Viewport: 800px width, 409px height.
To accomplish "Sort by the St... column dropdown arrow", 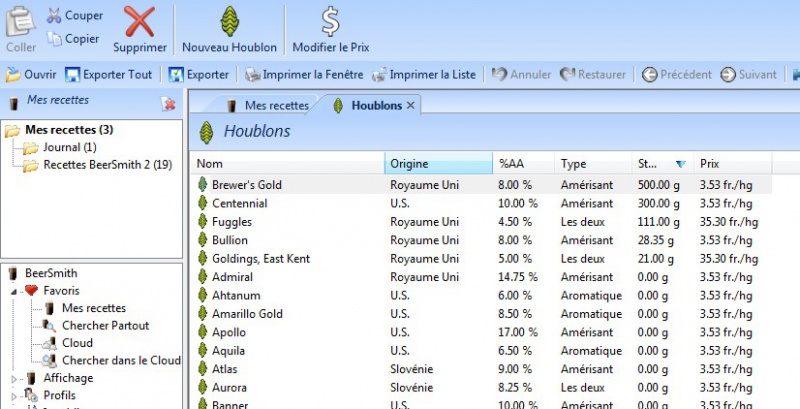I will click(x=681, y=164).
